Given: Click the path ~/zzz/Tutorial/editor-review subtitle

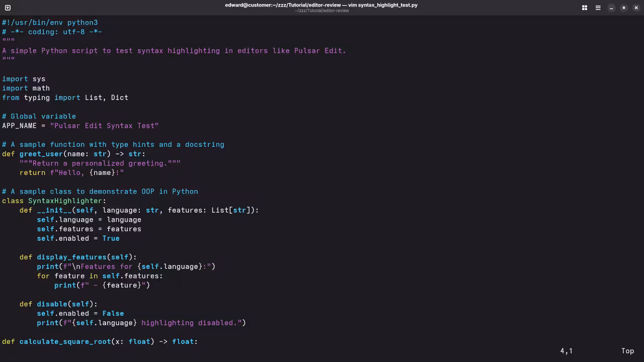Looking at the screenshot, I should (x=321, y=11).
